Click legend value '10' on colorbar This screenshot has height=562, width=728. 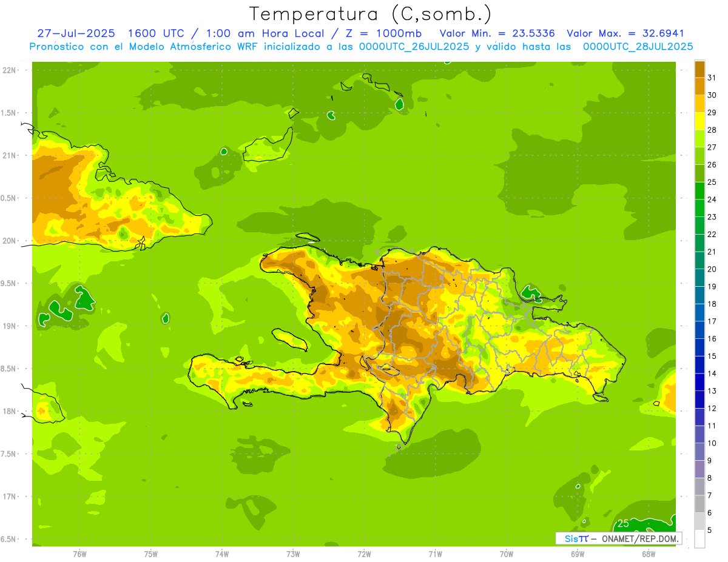(x=712, y=443)
